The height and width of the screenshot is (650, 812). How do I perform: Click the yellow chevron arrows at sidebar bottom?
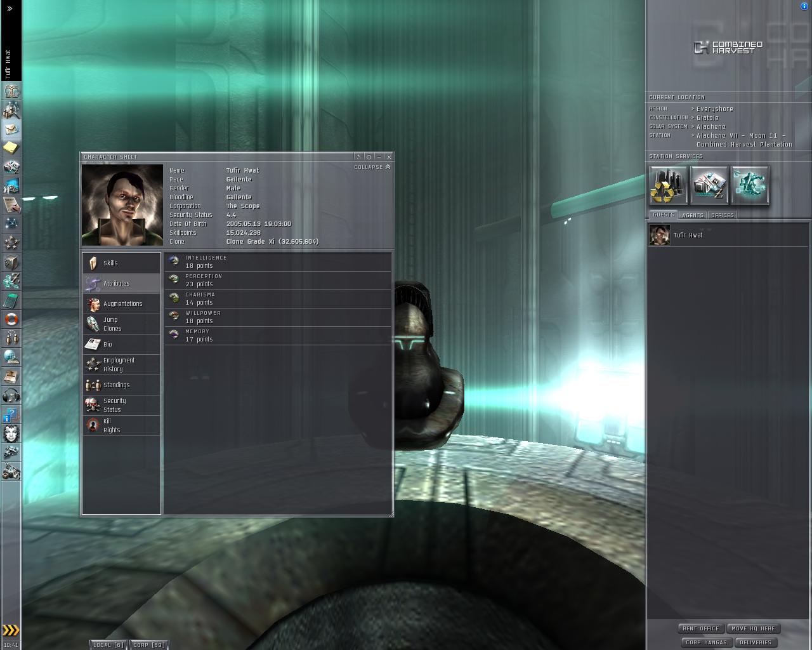pos(11,630)
